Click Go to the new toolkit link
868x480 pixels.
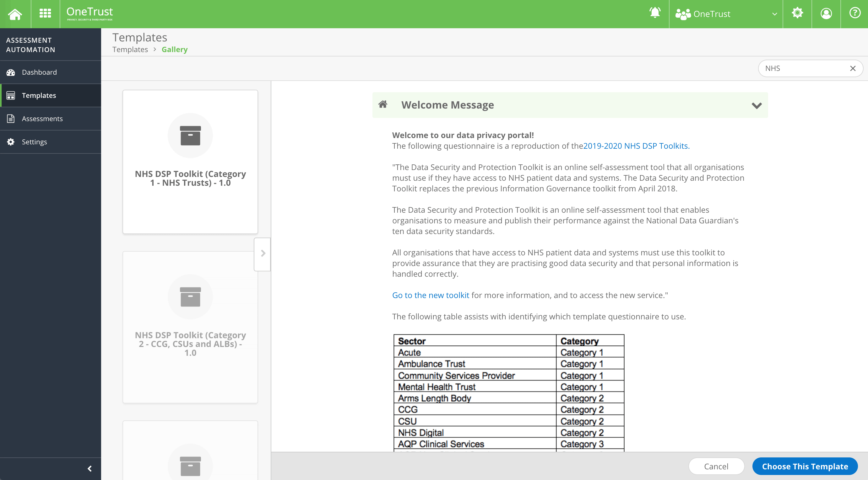(431, 294)
